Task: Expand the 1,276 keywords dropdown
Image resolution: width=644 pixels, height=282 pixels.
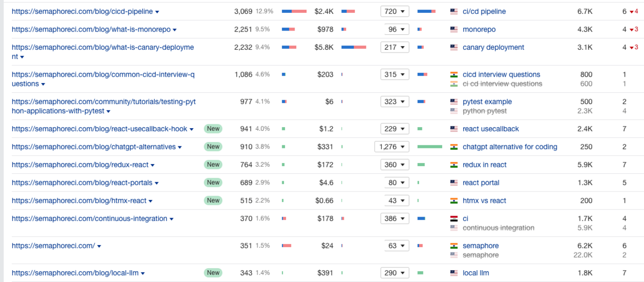Action: 392,147
